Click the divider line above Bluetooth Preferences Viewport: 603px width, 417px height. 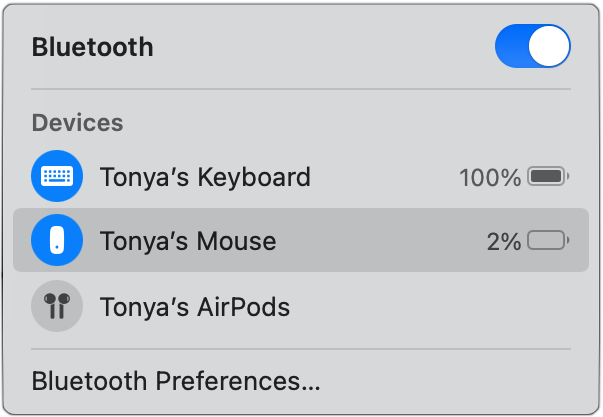click(x=300, y=349)
